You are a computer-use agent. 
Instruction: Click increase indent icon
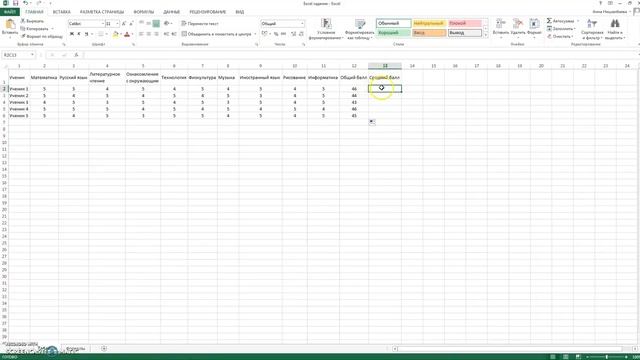click(173, 34)
